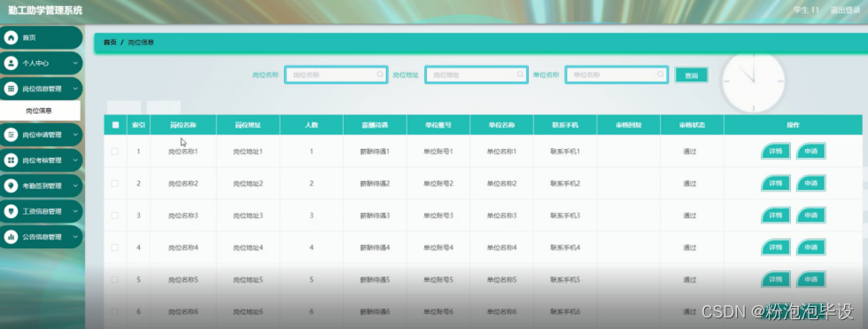Viewport: 868px width, 329px height.
Task: Select the 岗位信息 submenu item
Action: [x=40, y=111]
